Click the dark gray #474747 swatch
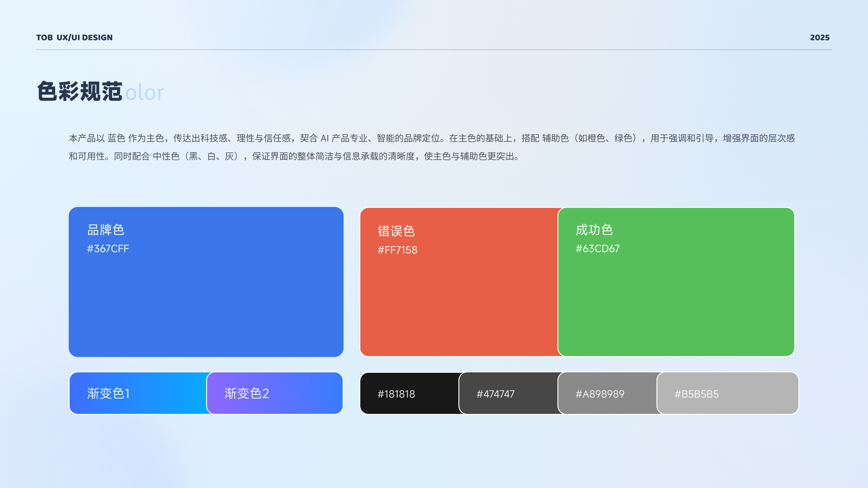Screen dimensions: 868x488 pos(508,393)
